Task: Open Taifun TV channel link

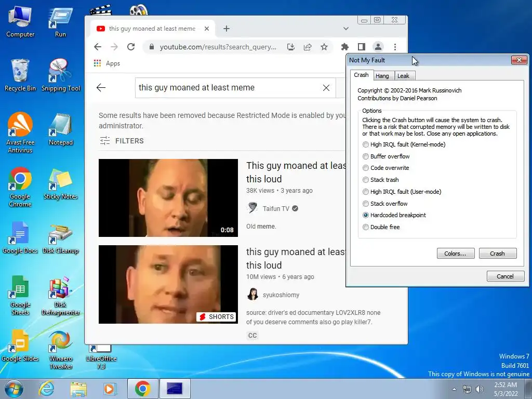Action: coord(276,209)
